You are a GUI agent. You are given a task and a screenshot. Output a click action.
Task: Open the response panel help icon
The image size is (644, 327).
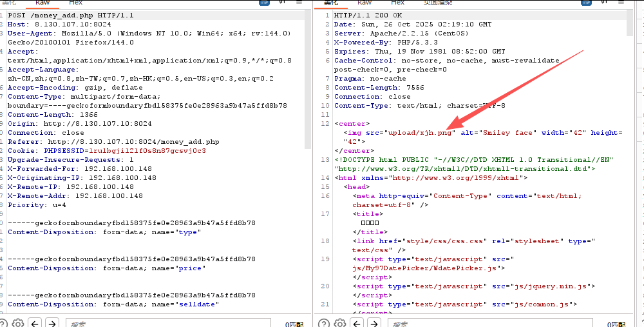click(x=324, y=323)
